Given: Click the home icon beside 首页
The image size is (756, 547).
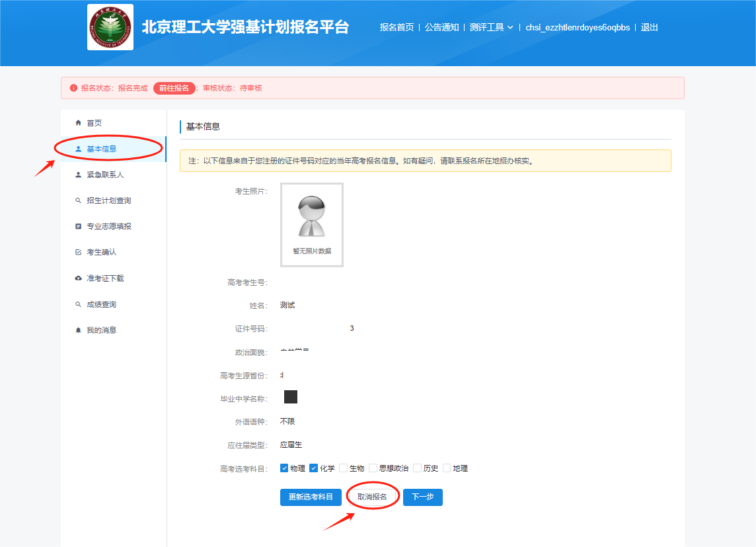Looking at the screenshot, I should pos(78,123).
